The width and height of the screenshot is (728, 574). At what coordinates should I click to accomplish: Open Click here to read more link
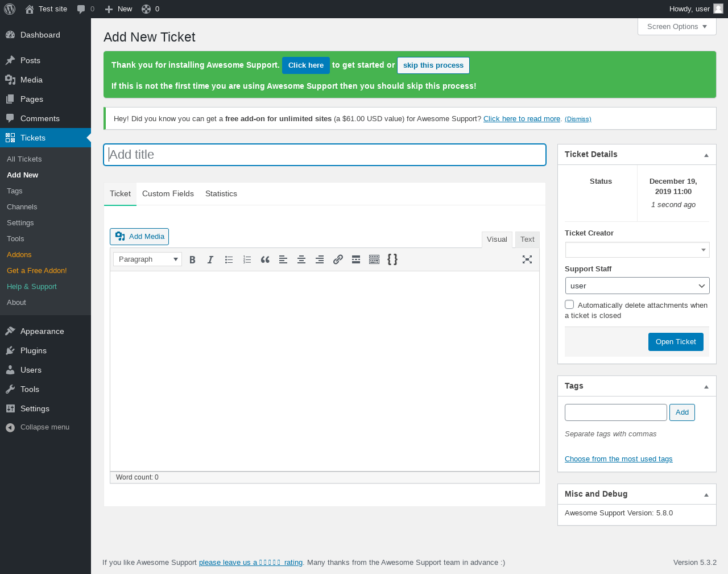tap(522, 119)
